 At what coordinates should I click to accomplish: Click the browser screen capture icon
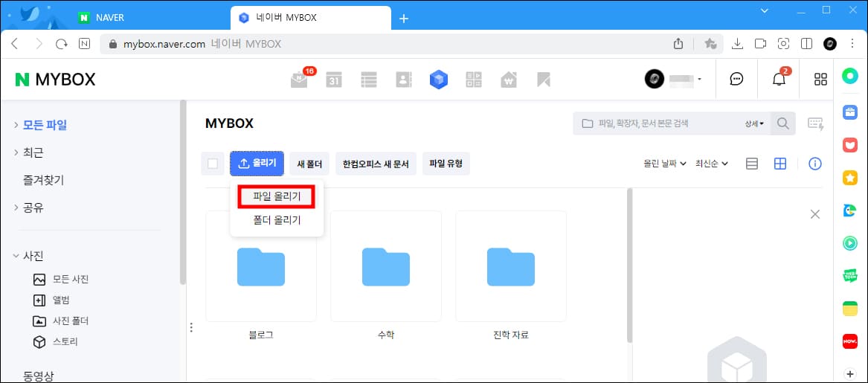click(783, 44)
